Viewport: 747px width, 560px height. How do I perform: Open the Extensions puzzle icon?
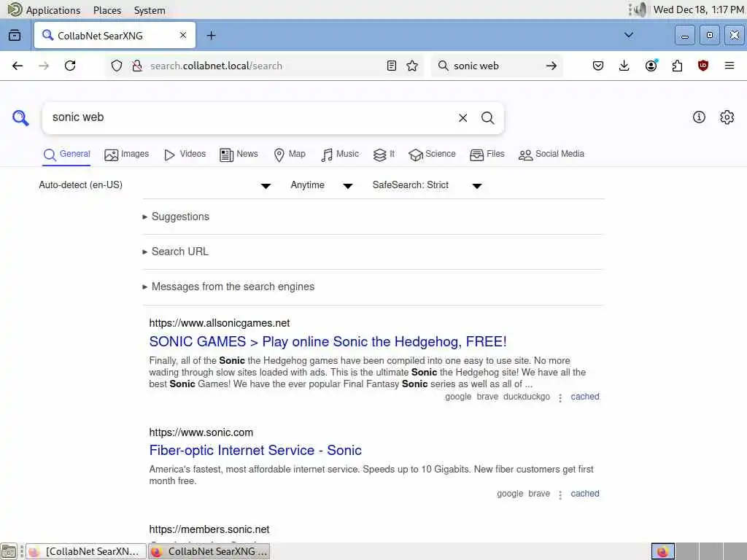677,66
